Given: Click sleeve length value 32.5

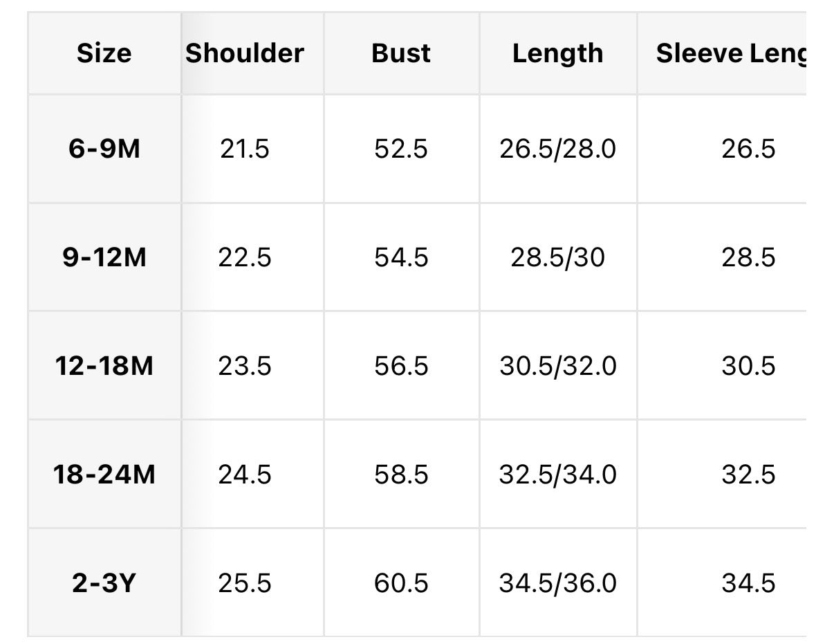Looking at the screenshot, I should (748, 475).
